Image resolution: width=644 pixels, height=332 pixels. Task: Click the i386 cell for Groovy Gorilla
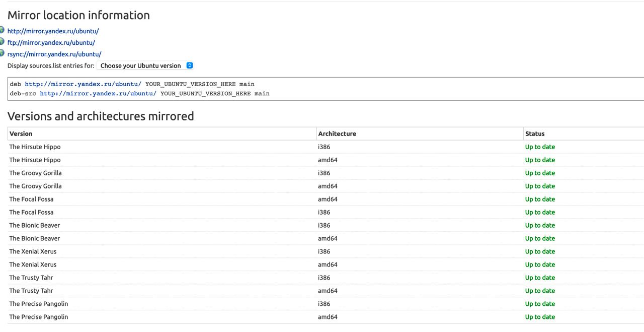(324, 173)
